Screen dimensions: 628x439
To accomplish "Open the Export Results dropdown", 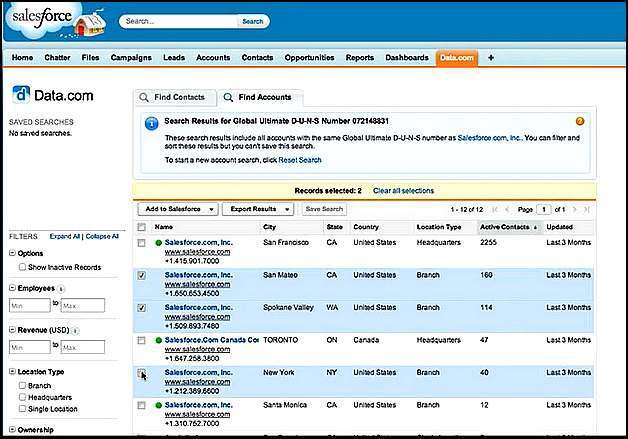I will pos(258,209).
